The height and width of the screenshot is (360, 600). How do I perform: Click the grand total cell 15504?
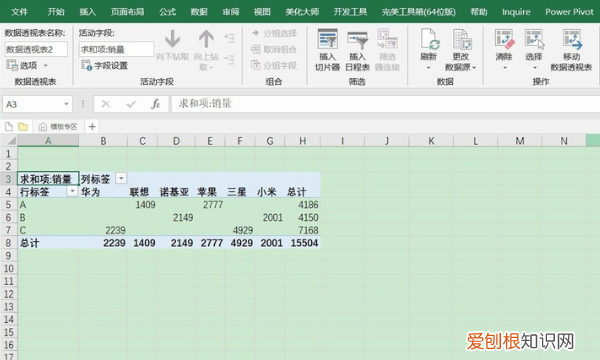click(x=303, y=243)
